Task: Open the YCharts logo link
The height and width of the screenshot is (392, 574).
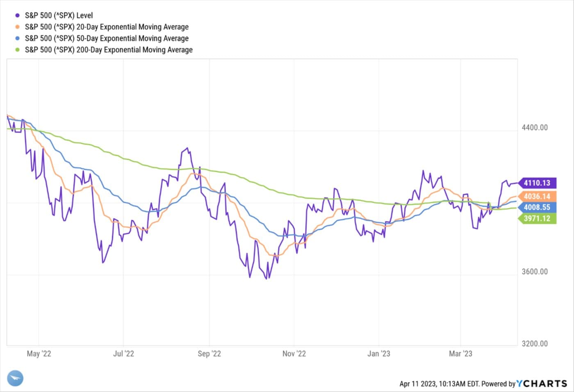Action: [542, 384]
